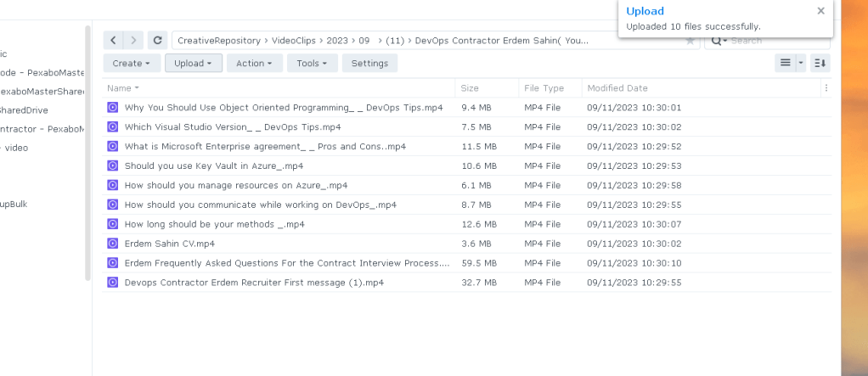Screen dimensions: 868x376
Task: Click the Upload notification title
Action: [645, 11]
